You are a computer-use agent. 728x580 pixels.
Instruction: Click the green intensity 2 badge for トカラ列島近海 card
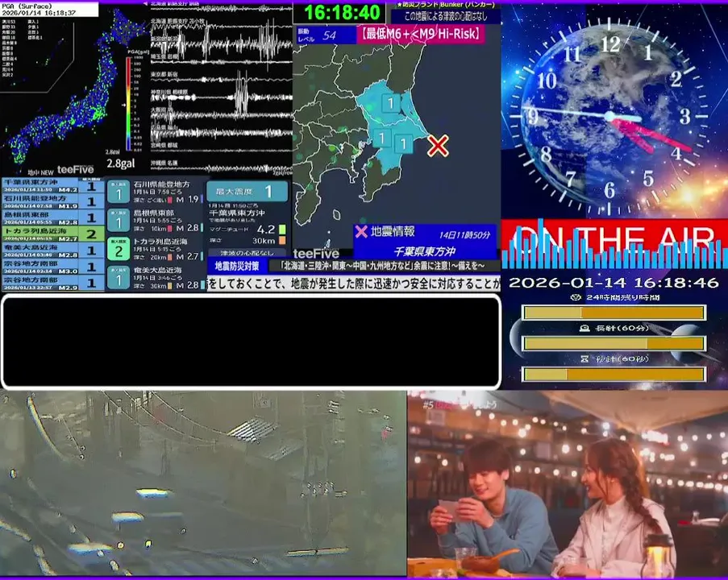[x=119, y=250]
